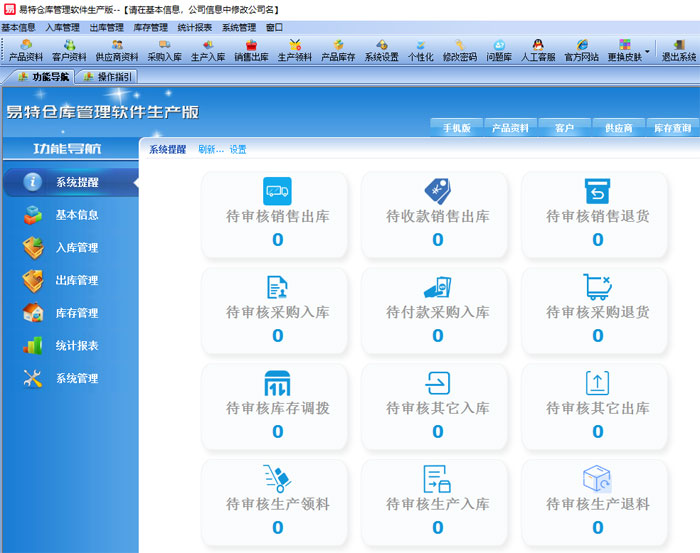Switch to the 操作指引 tab
This screenshot has width=700, height=553.
point(114,77)
